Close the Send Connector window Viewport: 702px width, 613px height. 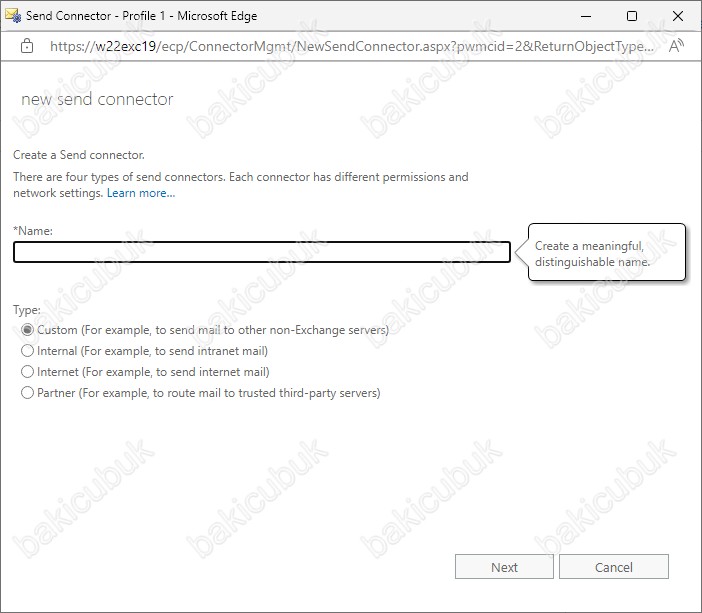coord(678,16)
